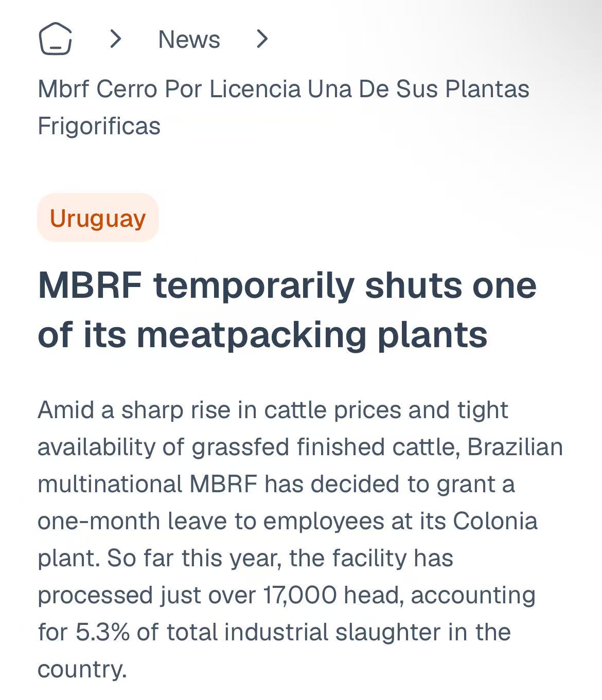The height and width of the screenshot is (700, 602).
Task: Click headline "MBRF temporarily shuts one"
Action: point(287,285)
